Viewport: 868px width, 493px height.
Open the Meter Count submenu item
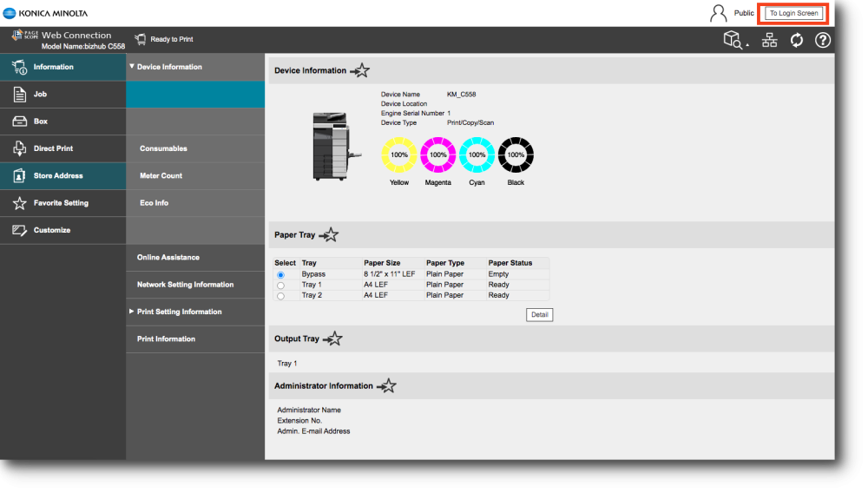coord(161,175)
